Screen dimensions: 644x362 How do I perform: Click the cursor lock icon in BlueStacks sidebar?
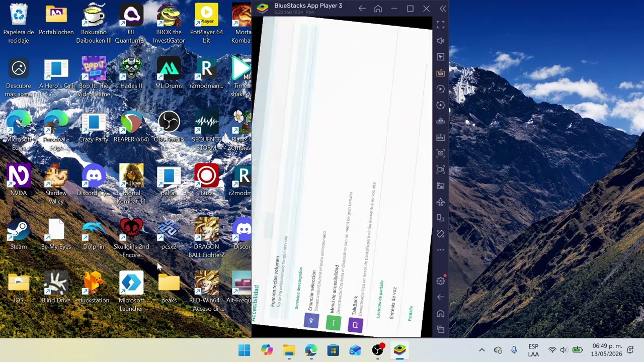440,57
